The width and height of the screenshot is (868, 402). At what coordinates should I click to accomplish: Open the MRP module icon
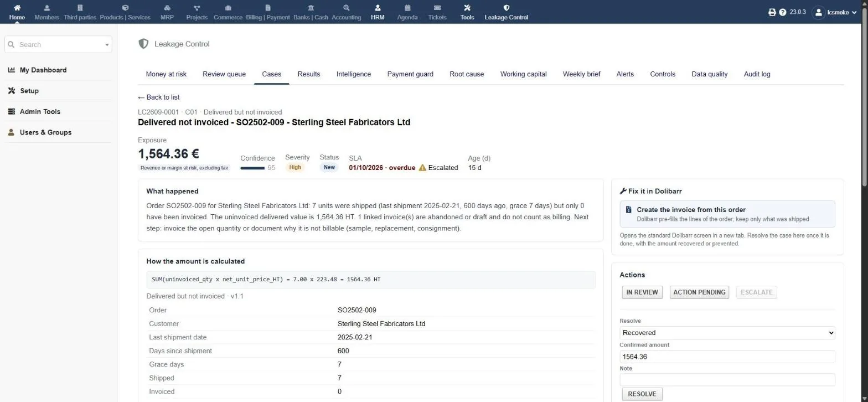click(x=167, y=8)
